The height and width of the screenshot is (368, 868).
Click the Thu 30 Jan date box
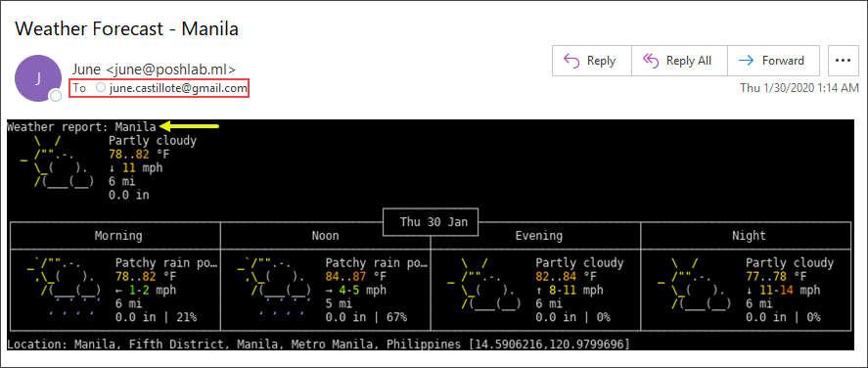(431, 222)
